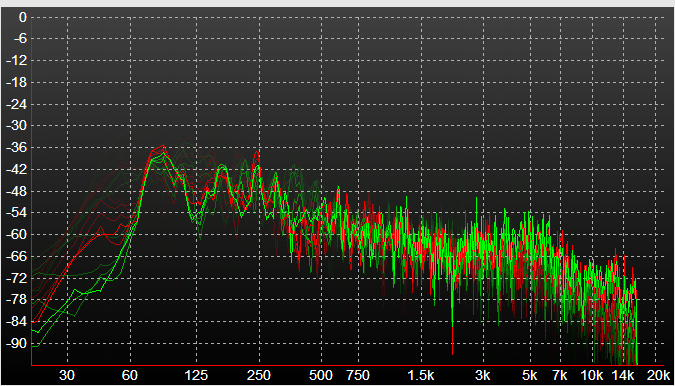Click the -48 dB axis label
Image resolution: width=675 pixels, height=386 pixels.
click(16, 191)
